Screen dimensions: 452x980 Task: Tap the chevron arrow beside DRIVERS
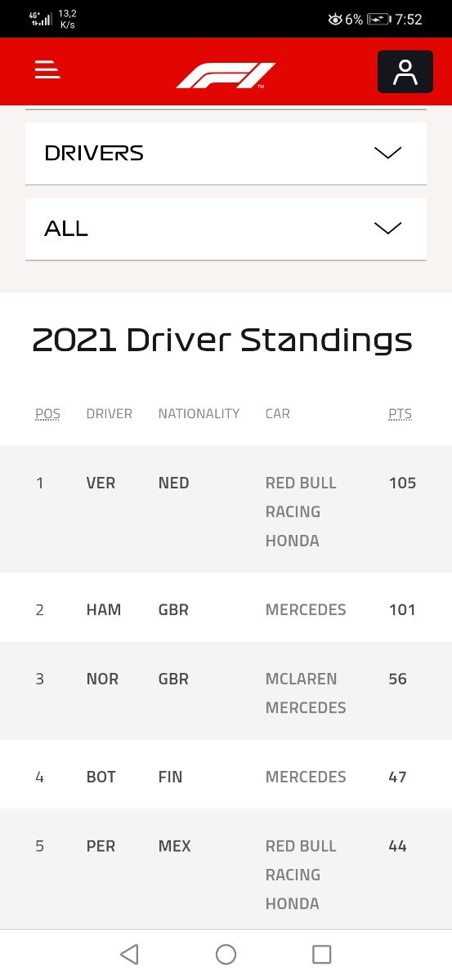tap(387, 153)
